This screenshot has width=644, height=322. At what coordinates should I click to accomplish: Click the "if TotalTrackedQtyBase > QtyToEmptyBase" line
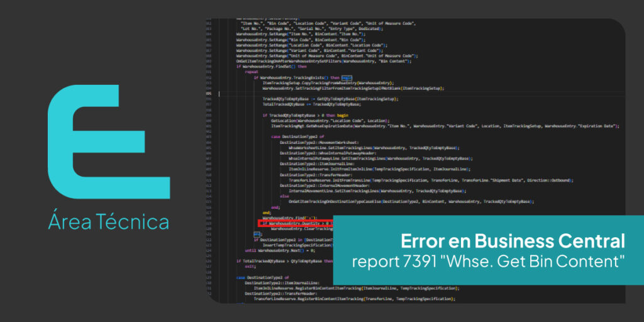click(285, 260)
